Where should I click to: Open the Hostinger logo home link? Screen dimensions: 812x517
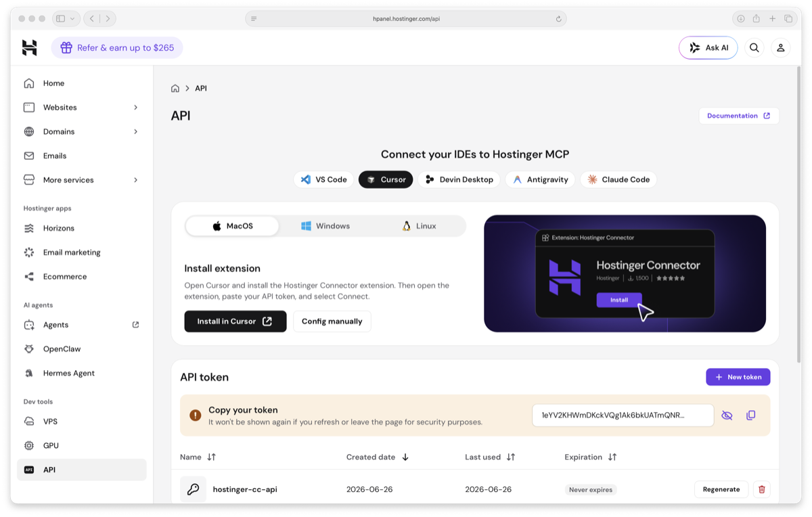(x=29, y=47)
